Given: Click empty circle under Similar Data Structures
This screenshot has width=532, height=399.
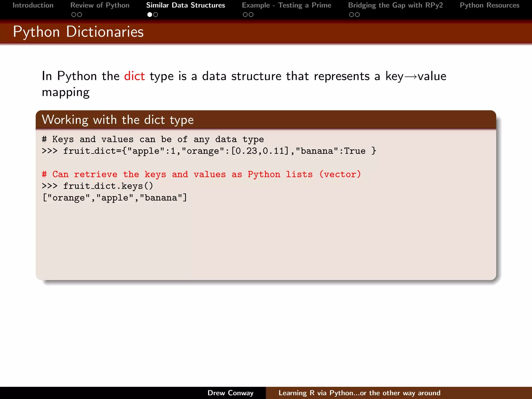Looking at the screenshot, I should (x=156, y=15).
